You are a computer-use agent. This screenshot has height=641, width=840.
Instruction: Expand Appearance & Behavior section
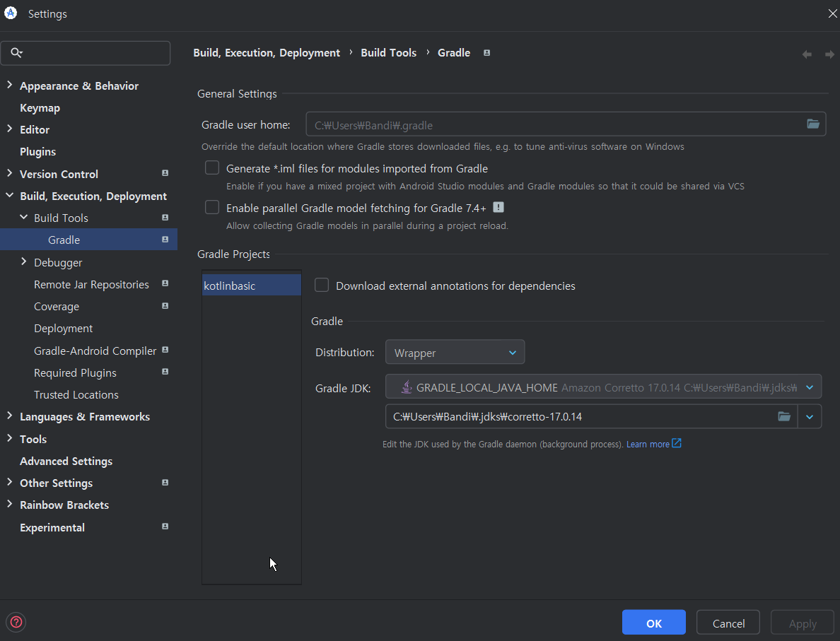pyautogui.click(x=9, y=85)
